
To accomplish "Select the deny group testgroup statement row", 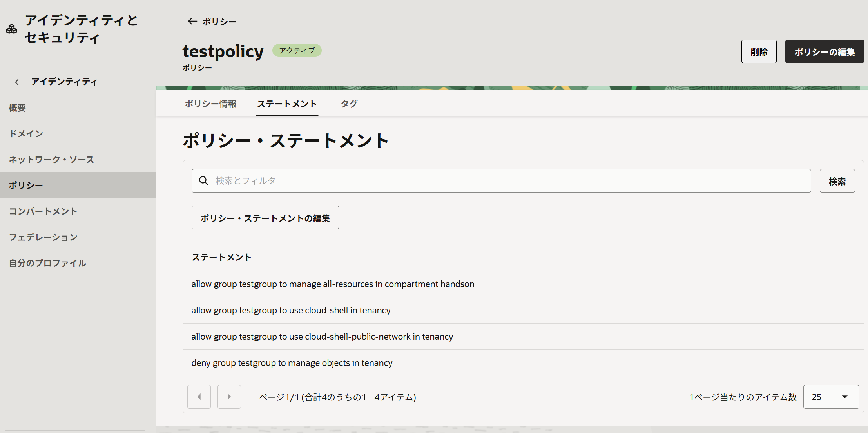I will point(292,363).
